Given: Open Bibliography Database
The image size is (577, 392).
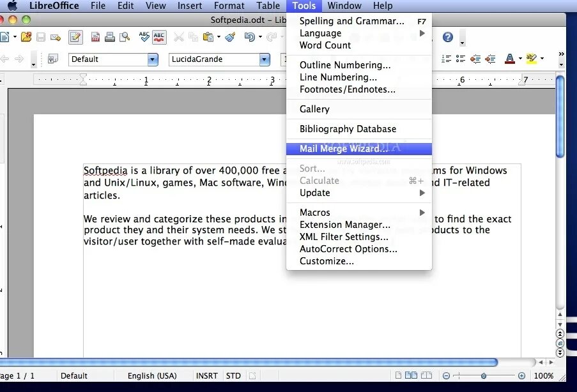Looking at the screenshot, I should [x=358, y=129].
